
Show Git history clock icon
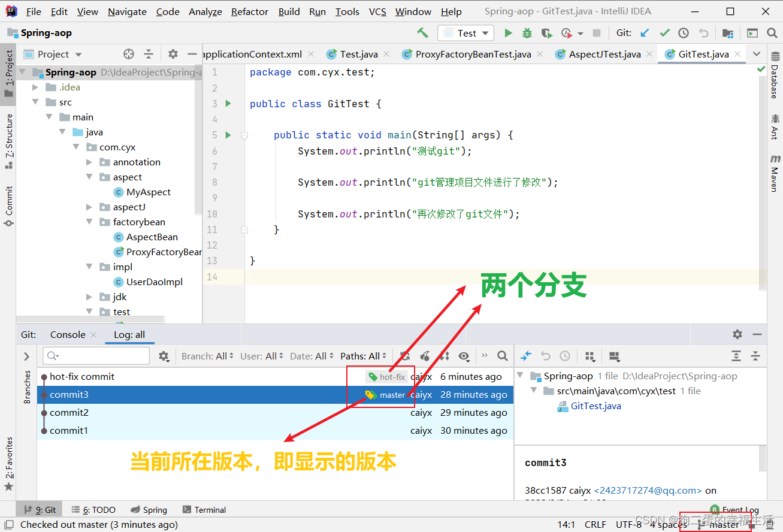pos(684,33)
